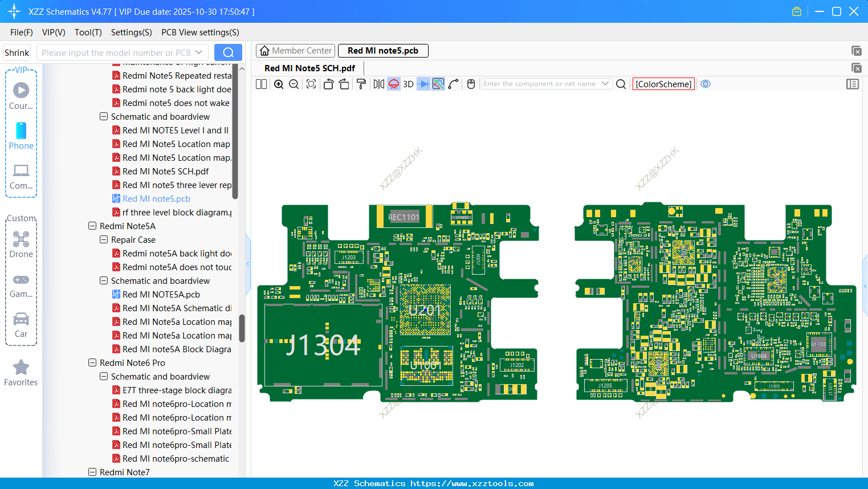Click the zoom in magnifier icon
The image size is (868, 489).
point(279,84)
